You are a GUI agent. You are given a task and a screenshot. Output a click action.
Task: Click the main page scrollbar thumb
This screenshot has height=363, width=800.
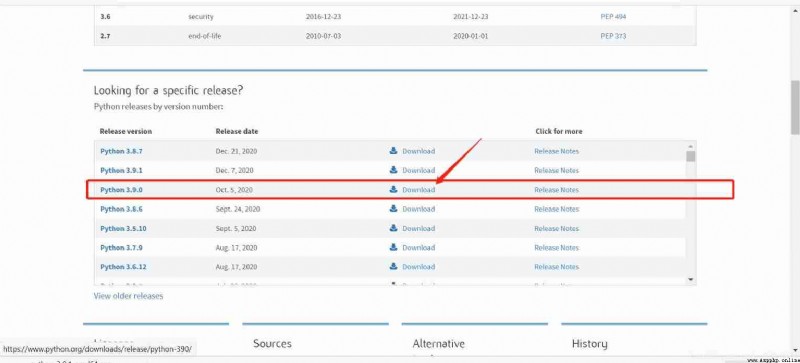[x=795, y=107]
